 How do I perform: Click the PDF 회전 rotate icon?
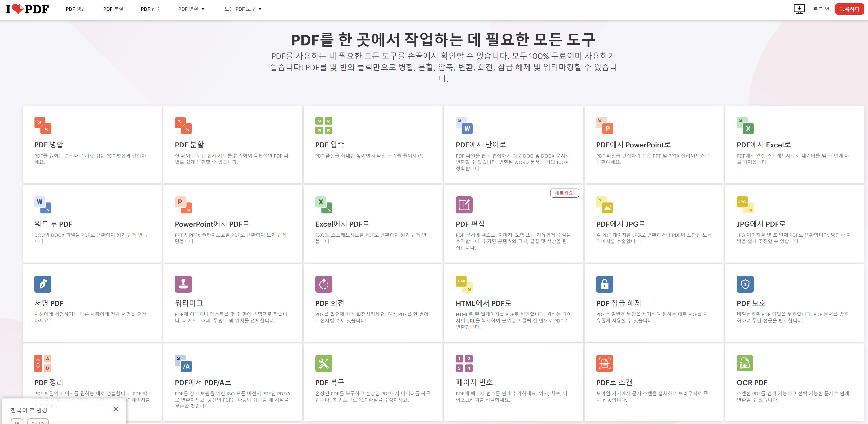tap(323, 284)
